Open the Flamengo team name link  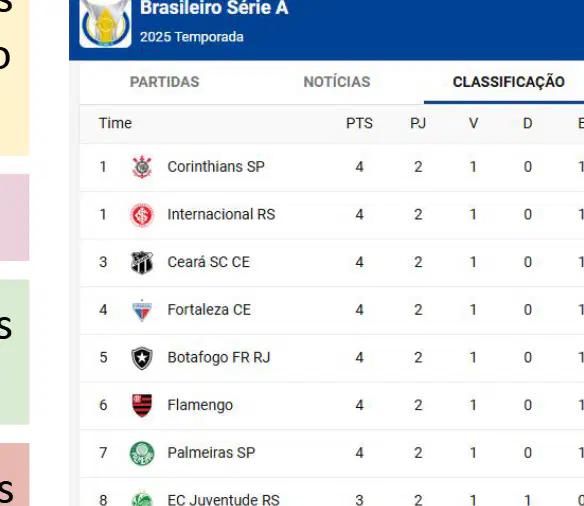[200, 405]
